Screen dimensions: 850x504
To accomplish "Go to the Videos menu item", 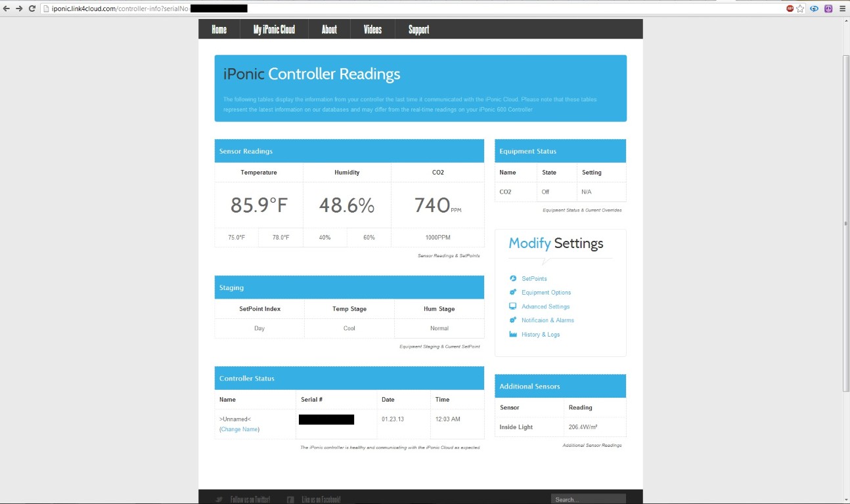I will (x=372, y=30).
